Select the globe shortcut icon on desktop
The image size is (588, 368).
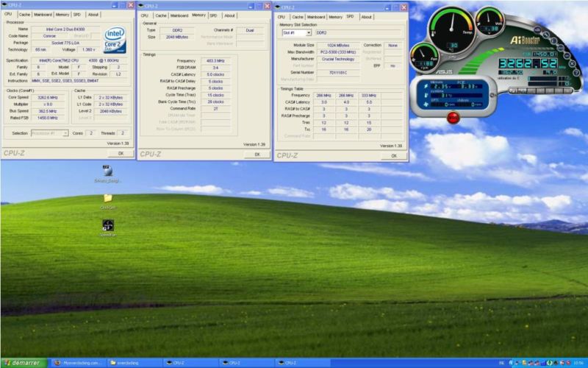tap(107, 171)
